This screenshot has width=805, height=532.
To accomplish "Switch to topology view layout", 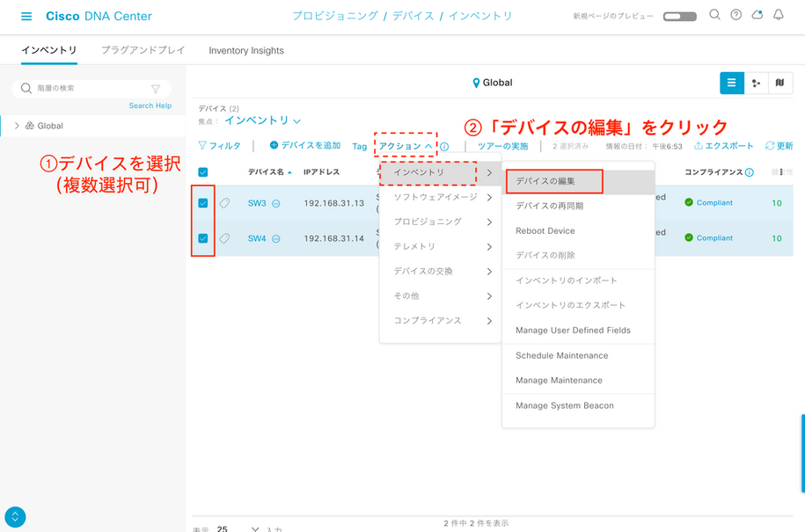I will tap(756, 84).
